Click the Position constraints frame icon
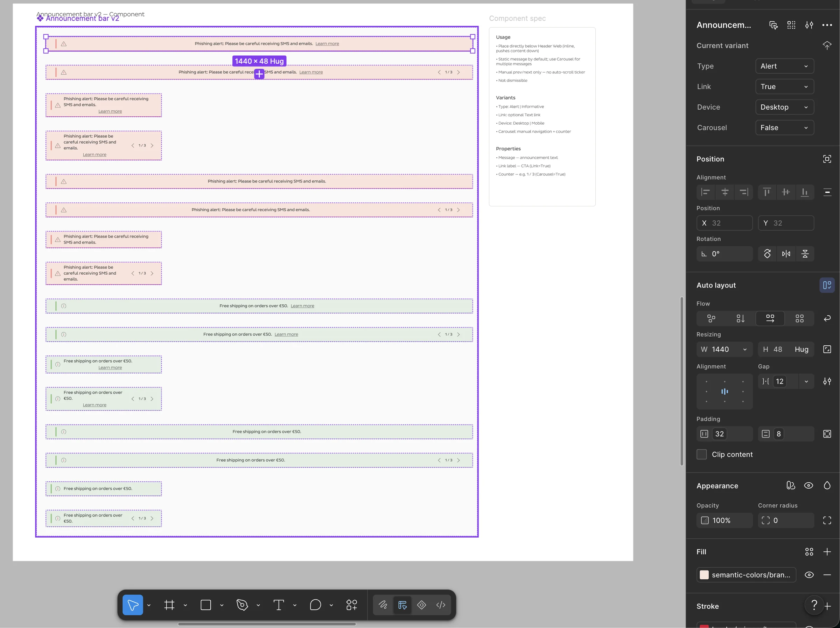The width and height of the screenshot is (840, 628). tap(827, 159)
